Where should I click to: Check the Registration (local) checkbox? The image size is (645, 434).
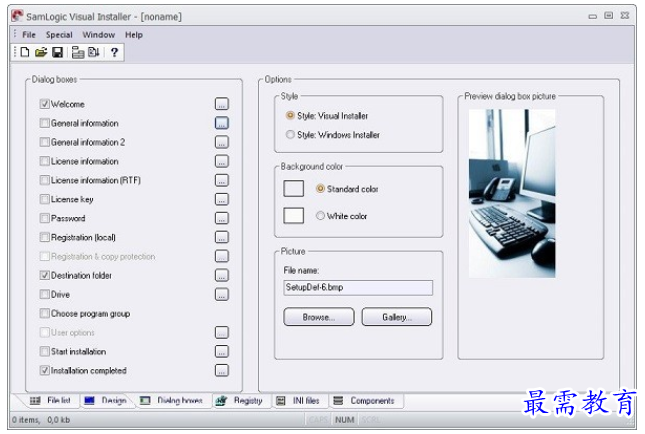44,237
